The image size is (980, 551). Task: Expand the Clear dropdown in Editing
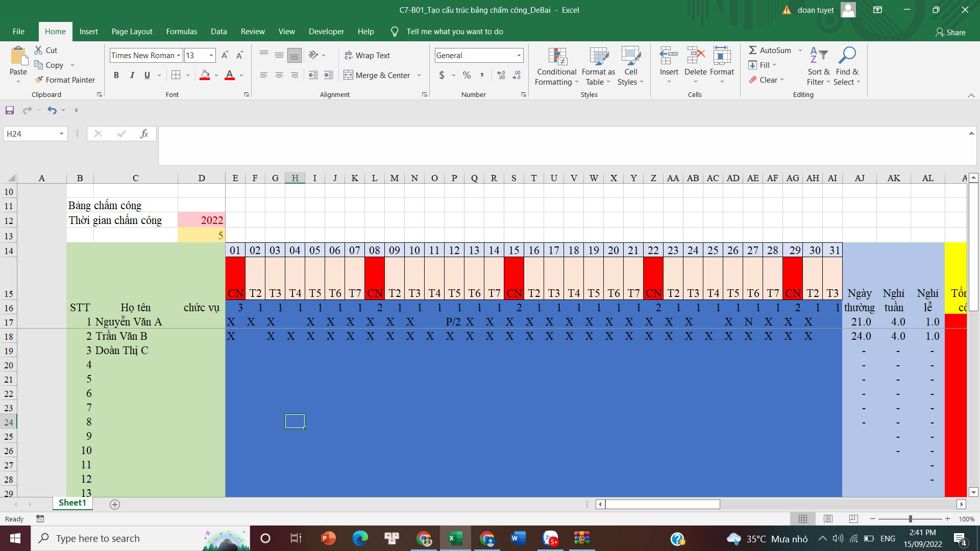pos(782,80)
